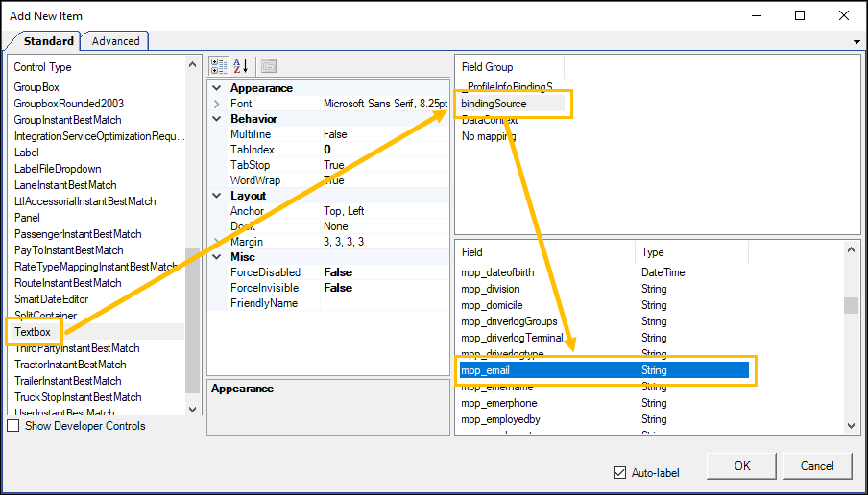This screenshot has height=495, width=868.
Task: Expand the Margin property
Action: (x=217, y=242)
